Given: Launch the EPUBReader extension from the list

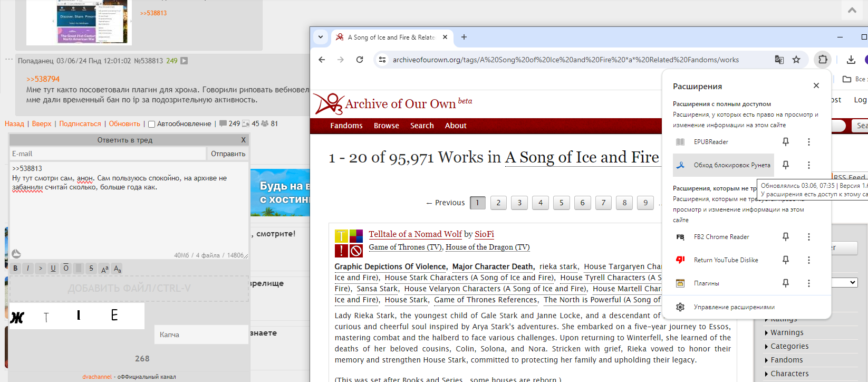Looking at the screenshot, I should (724, 142).
